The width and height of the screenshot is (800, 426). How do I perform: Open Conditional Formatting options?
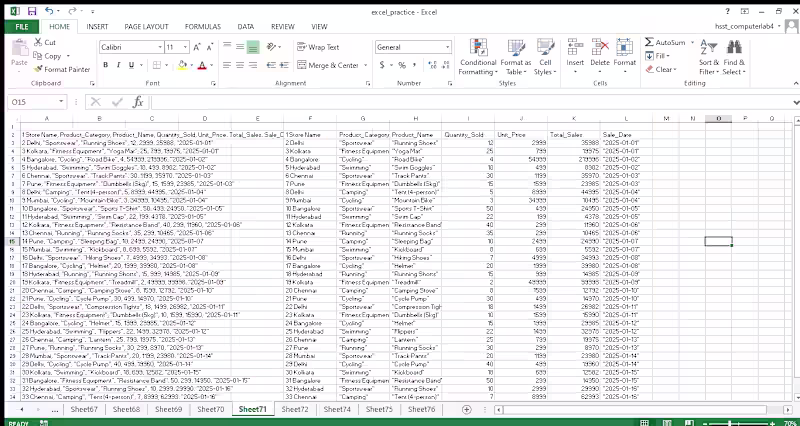(478, 57)
